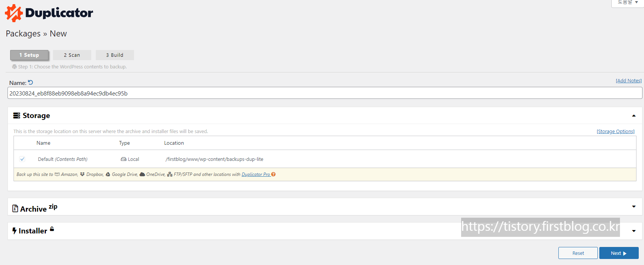Click the Installer unlocked padlock icon
The image size is (644, 265).
[x=52, y=229]
